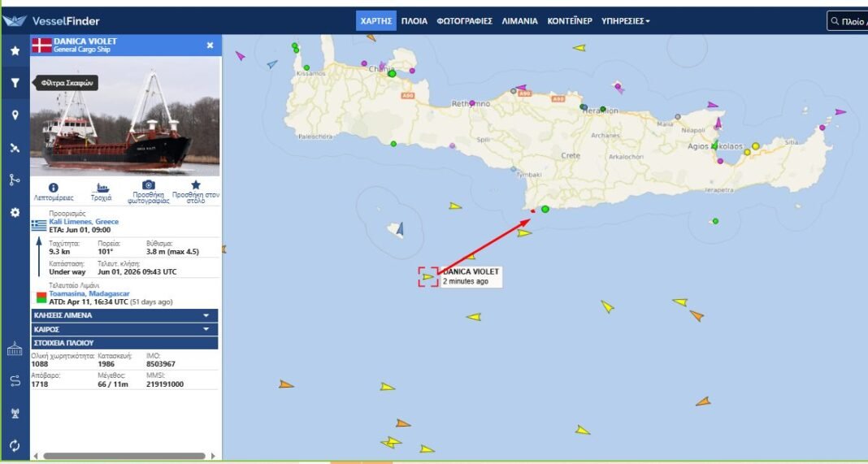Screen dimensions: 868x464
Task: Select green port marker at Chania
Action: pos(392,73)
